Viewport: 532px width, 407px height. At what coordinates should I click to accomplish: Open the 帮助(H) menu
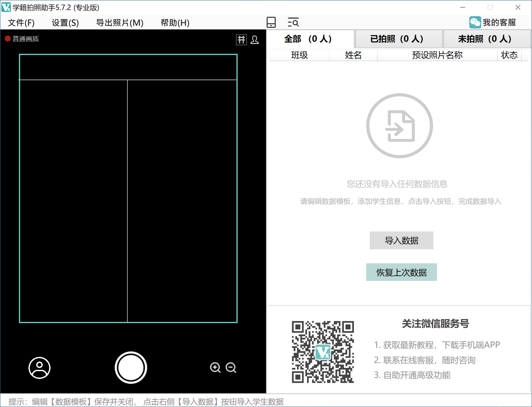coord(175,23)
